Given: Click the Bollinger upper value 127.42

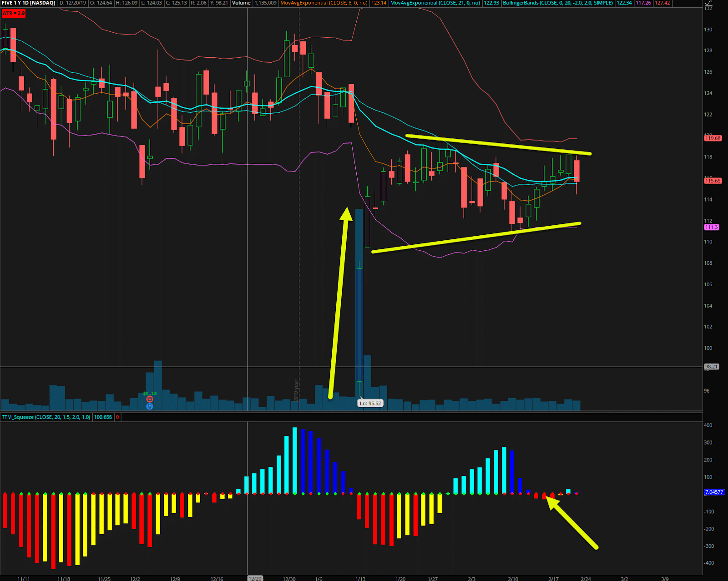Looking at the screenshot, I should (x=662, y=3).
